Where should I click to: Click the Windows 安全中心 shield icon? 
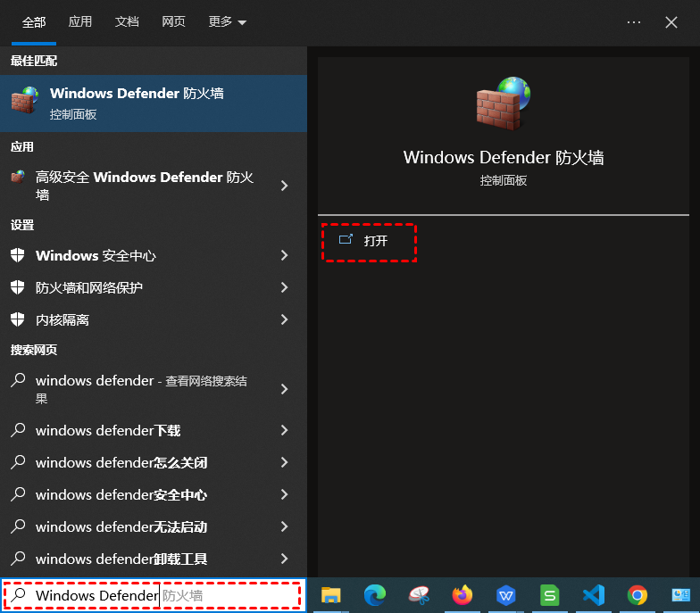point(18,255)
